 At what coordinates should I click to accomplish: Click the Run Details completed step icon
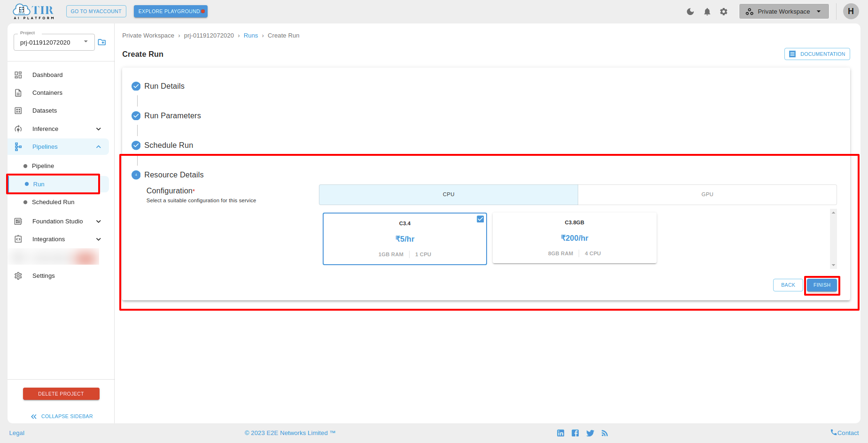click(x=136, y=86)
